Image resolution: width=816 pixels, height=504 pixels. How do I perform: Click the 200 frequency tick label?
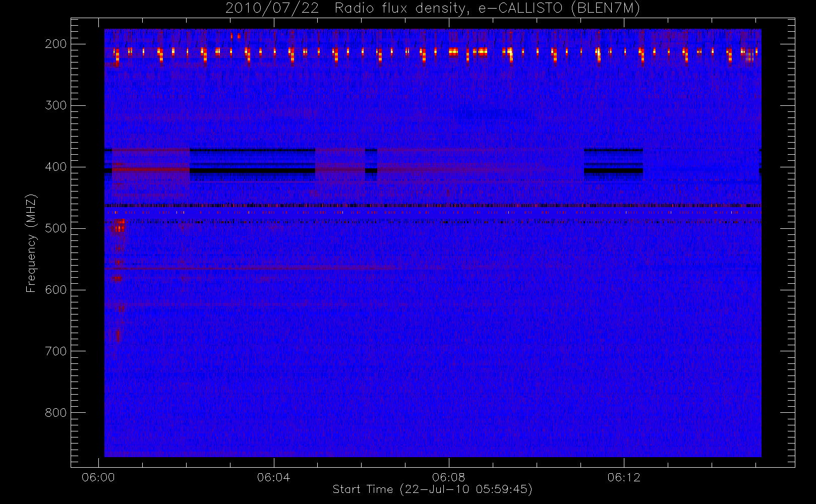coord(55,44)
